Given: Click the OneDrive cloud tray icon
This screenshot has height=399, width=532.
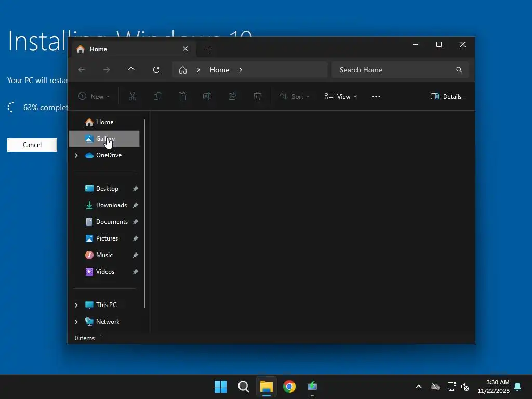Looking at the screenshot, I should tap(435, 387).
